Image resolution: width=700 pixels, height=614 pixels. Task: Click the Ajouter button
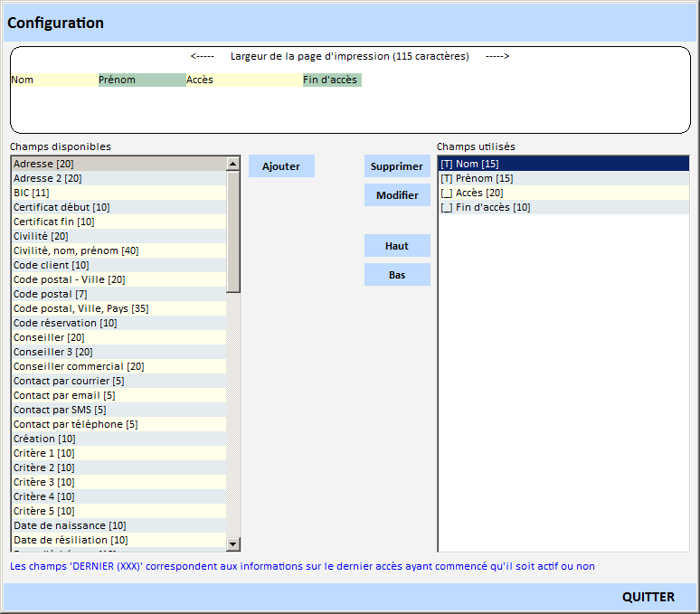281,166
